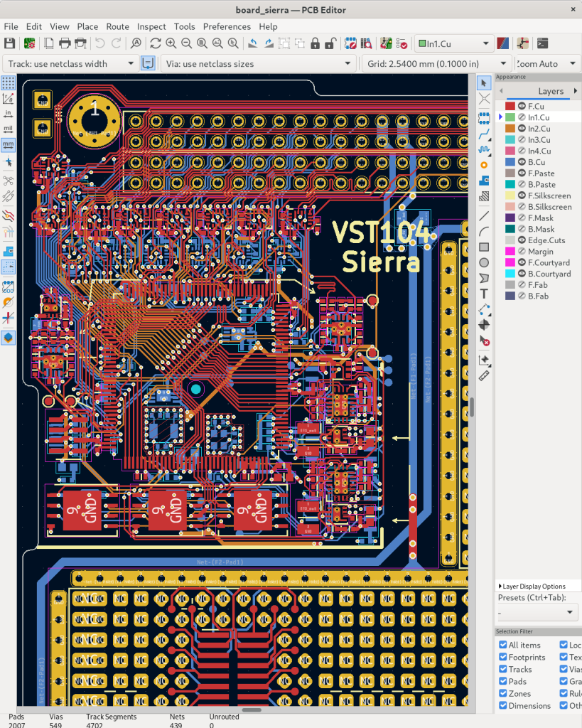Switch units to inches
The height and width of the screenshot is (728, 582).
pos(9,113)
